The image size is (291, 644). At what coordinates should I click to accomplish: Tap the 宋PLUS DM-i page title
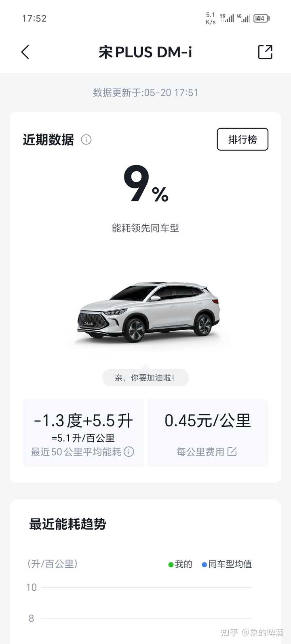[x=145, y=52]
